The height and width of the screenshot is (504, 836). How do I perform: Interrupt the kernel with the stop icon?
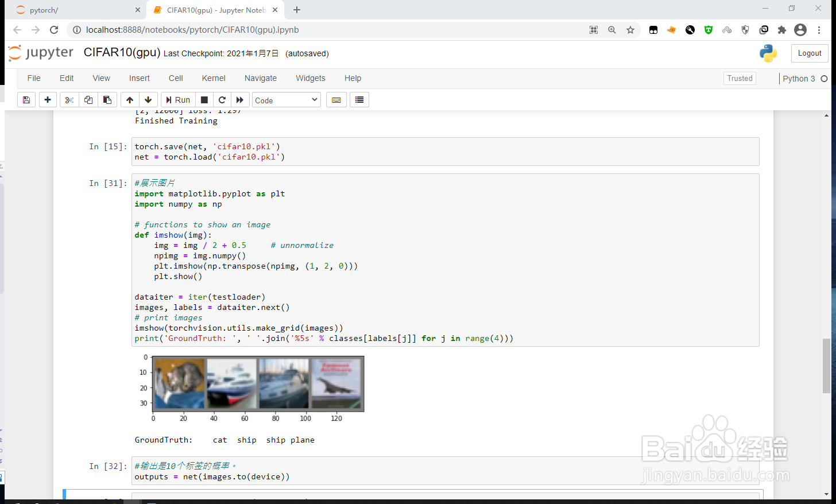[204, 100]
